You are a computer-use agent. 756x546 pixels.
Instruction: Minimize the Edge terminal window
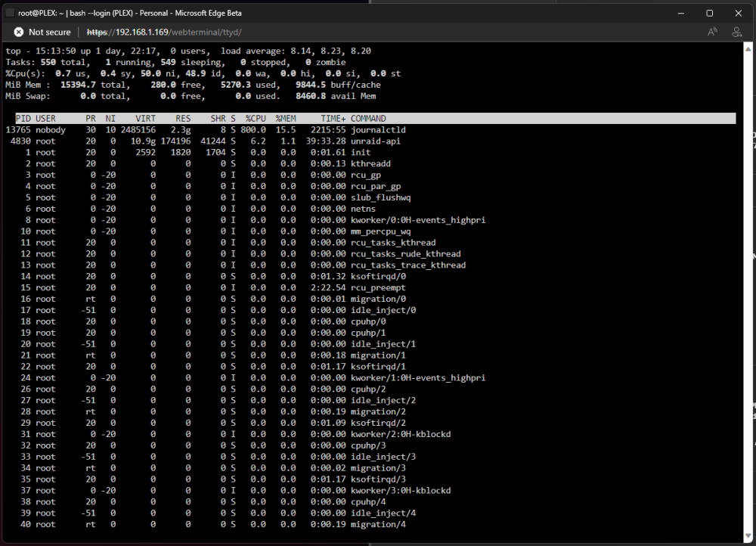[681, 13]
